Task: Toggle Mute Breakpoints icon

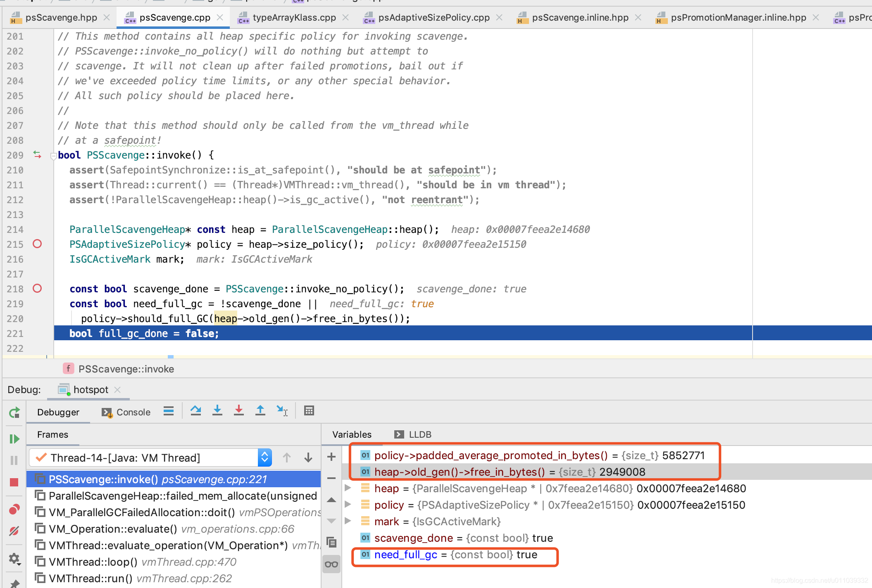Action: [x=14, y=531]
